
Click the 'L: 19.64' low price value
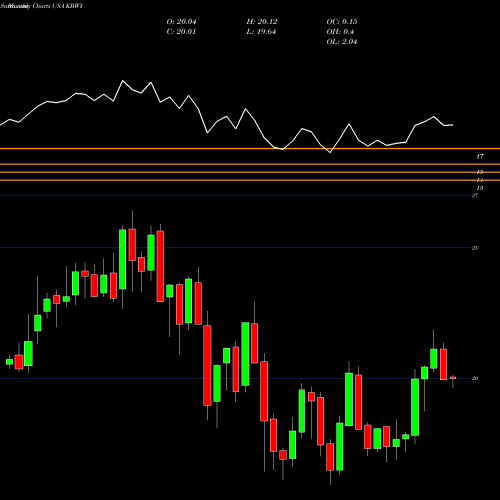[x=261, y=32]
